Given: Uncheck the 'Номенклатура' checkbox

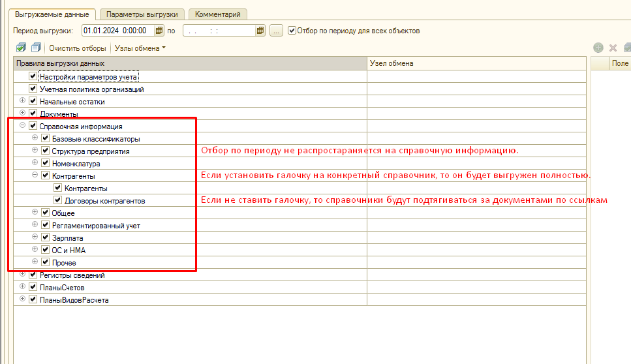Looking at the screenshot, I should (46, 163).
